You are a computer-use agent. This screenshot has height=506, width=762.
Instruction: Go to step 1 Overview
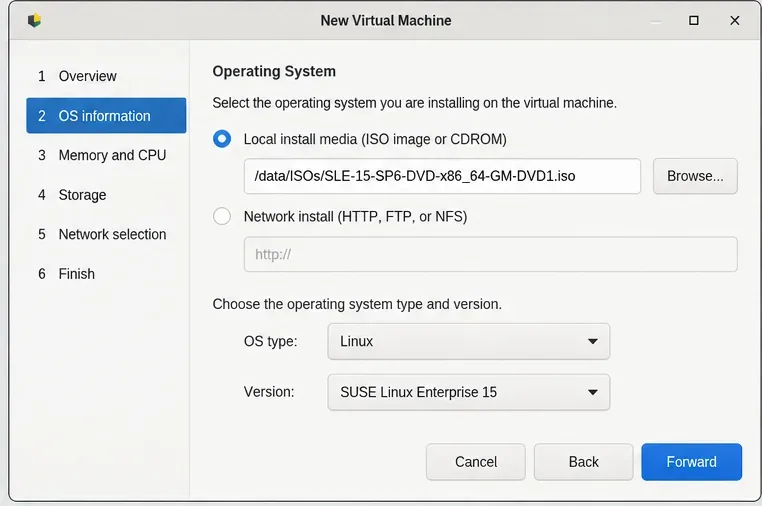point(106,76)
